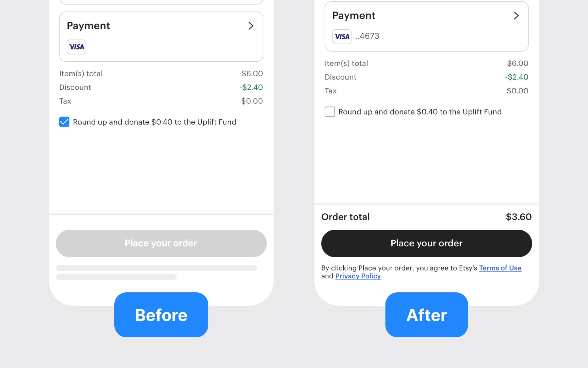Screen dimensions: 588x368
Task: Click the Round up donation text in After panel
Action: pos(420,112)
